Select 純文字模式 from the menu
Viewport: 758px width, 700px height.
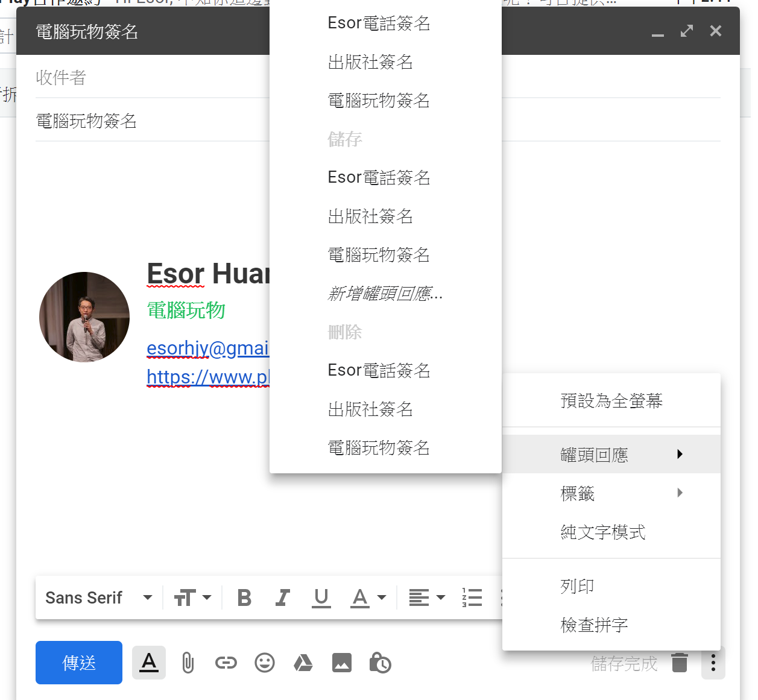pos(602,532)
